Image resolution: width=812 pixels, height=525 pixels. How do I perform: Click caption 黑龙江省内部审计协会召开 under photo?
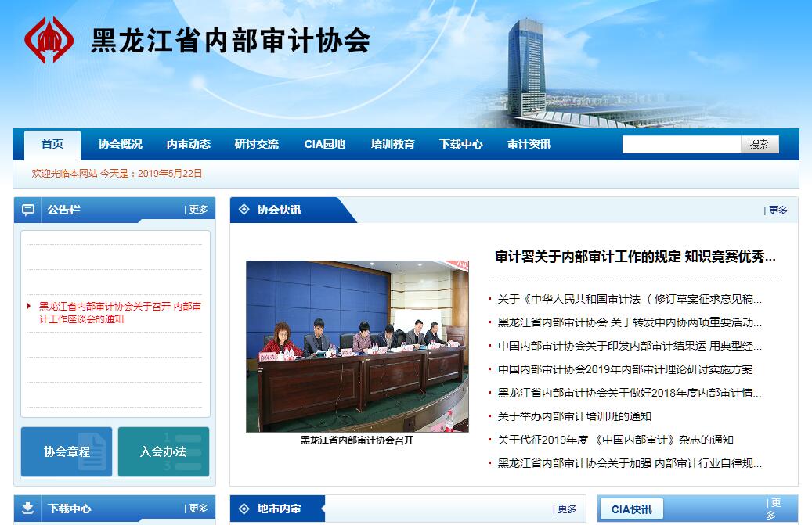[x=357, y=440]
